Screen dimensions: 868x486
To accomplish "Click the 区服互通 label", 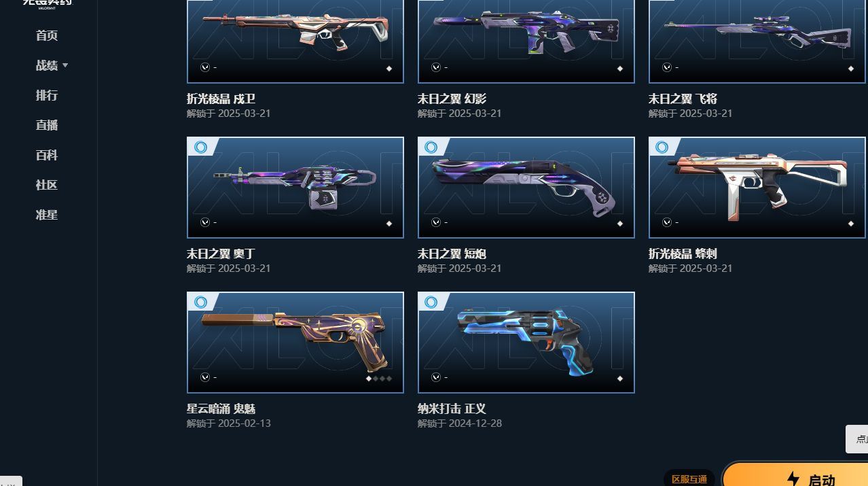I will (x=689, y=479).
